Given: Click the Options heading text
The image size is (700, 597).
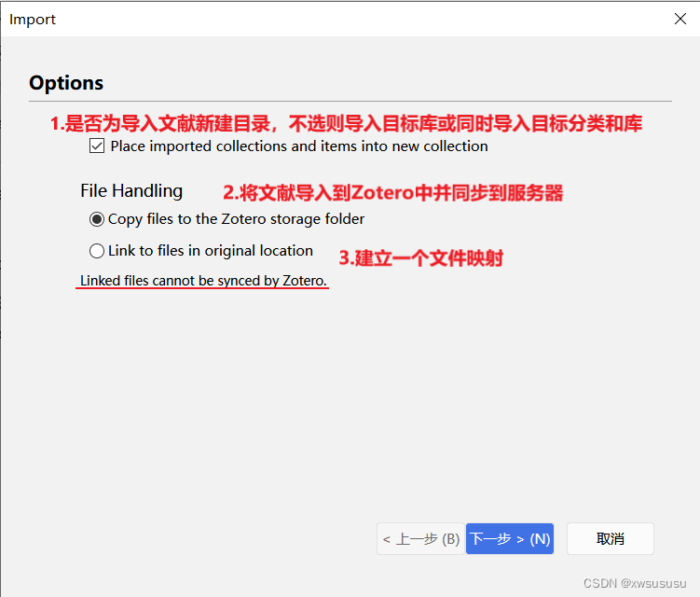Looking at the screenshot, I should [66, 83].
